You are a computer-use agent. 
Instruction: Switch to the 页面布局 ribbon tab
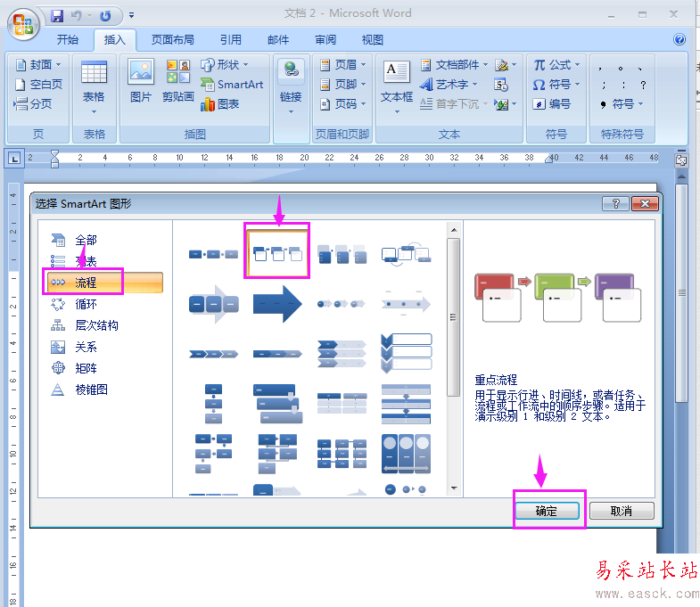coord(173,40)
